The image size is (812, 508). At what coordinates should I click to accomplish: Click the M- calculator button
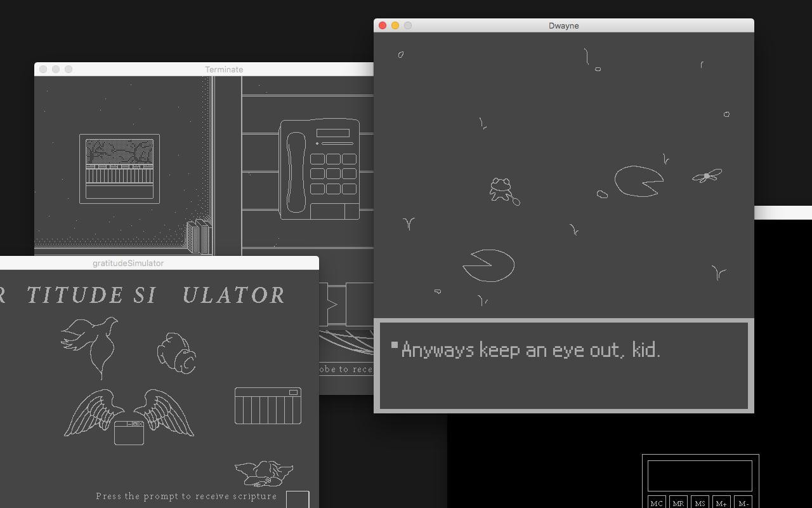743,502
